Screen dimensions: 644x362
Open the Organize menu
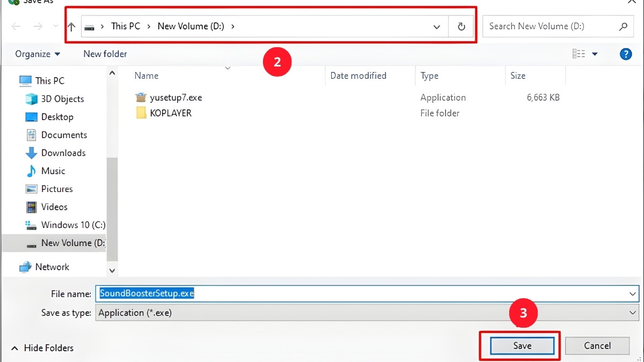38,54
